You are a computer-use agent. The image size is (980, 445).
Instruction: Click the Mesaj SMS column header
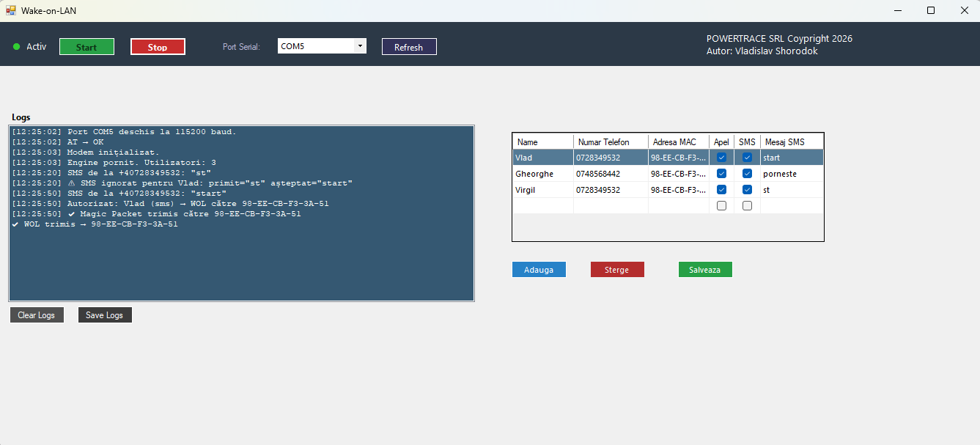point(792,141)
